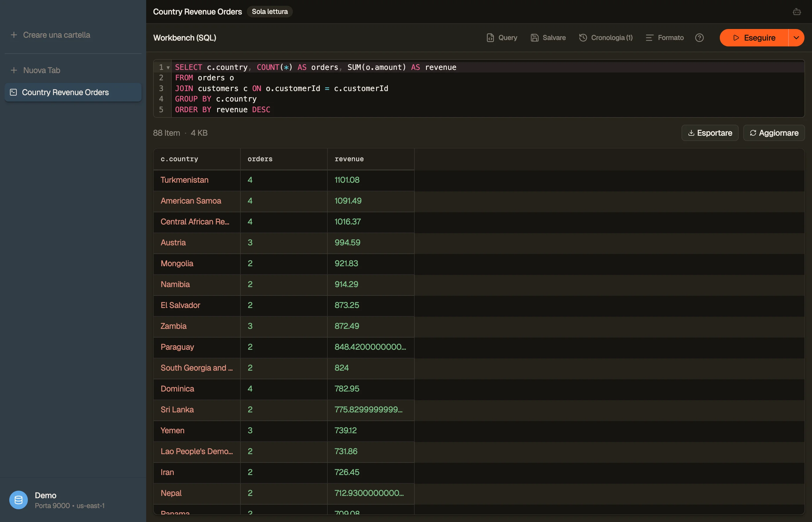Viewport: 812px width, 522px height.
Task: Click the Nepal country cell
Action: click(197, 493)
